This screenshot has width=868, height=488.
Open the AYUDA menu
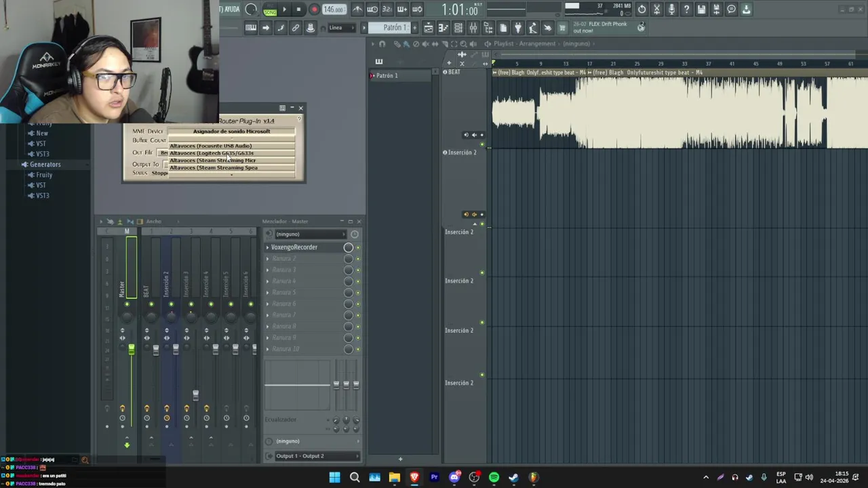point(231,9)
